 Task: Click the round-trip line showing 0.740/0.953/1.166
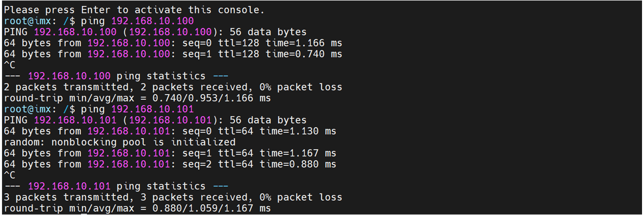click(x=137, y=98)
